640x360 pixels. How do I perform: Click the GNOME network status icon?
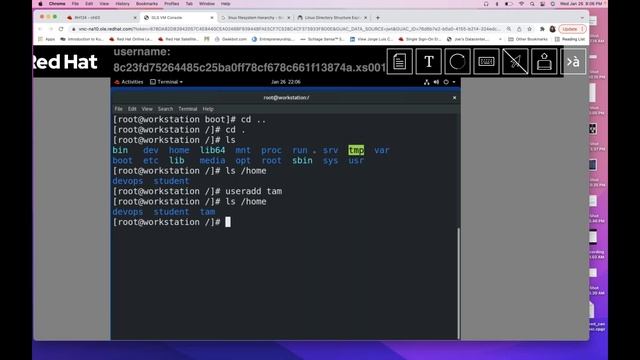[427, 82]
